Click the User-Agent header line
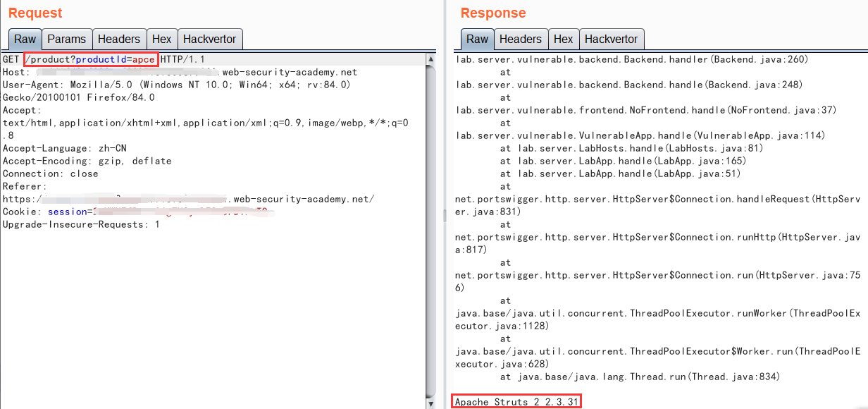Screen dimensions: 868x409 coord(176,85)
